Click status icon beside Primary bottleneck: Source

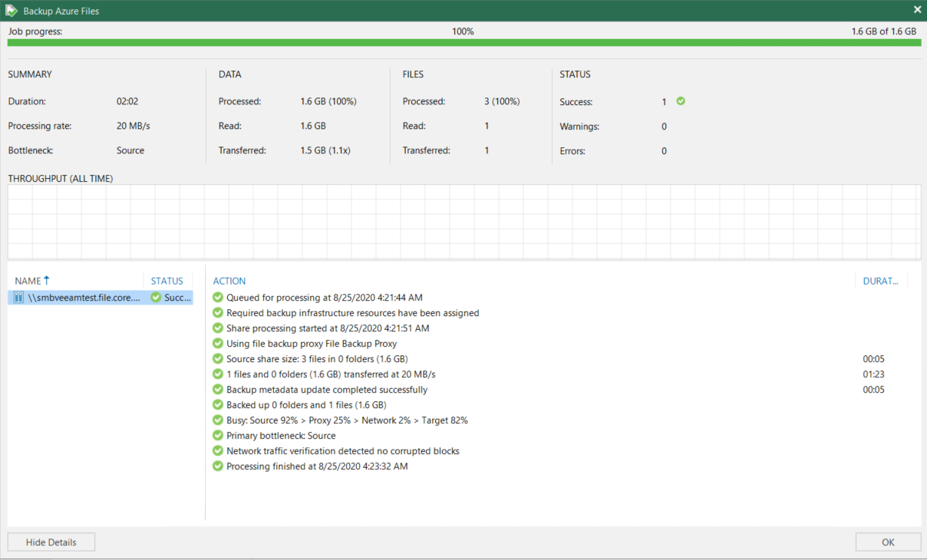coord(218,436)
